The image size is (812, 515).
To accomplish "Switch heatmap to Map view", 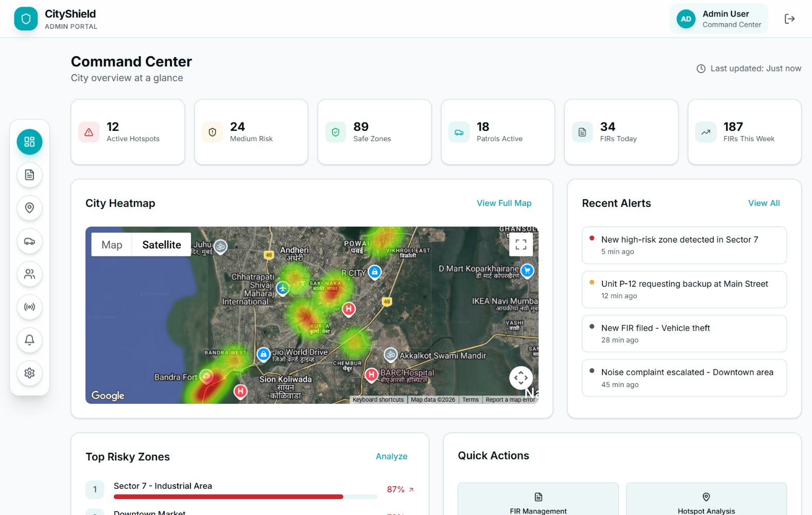I will coord(112,245).
